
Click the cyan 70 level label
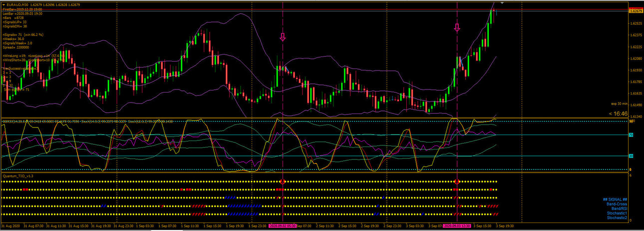tap(631, 135)
